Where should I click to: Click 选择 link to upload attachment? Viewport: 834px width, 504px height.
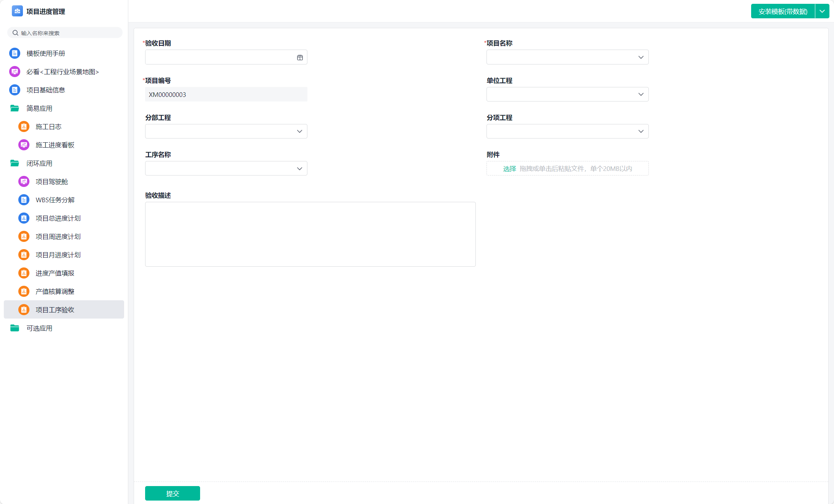(x=509, y=169)
